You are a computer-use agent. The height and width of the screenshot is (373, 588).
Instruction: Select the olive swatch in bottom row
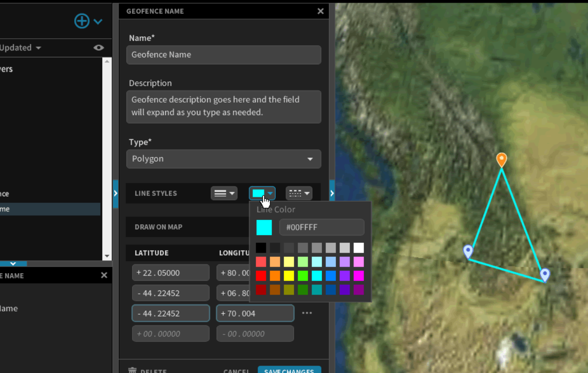coord(289,290)
